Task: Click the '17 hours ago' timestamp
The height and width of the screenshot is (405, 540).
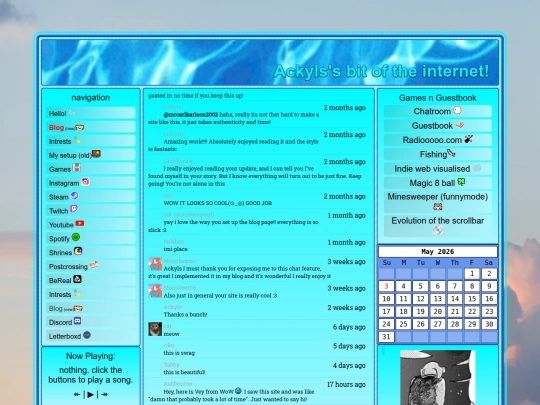Action: coord(346,384)
